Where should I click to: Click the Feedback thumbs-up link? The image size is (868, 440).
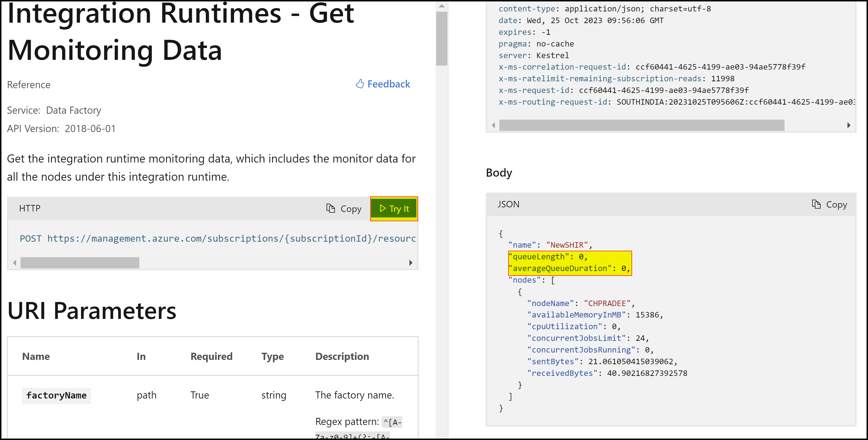pos(383,84)
